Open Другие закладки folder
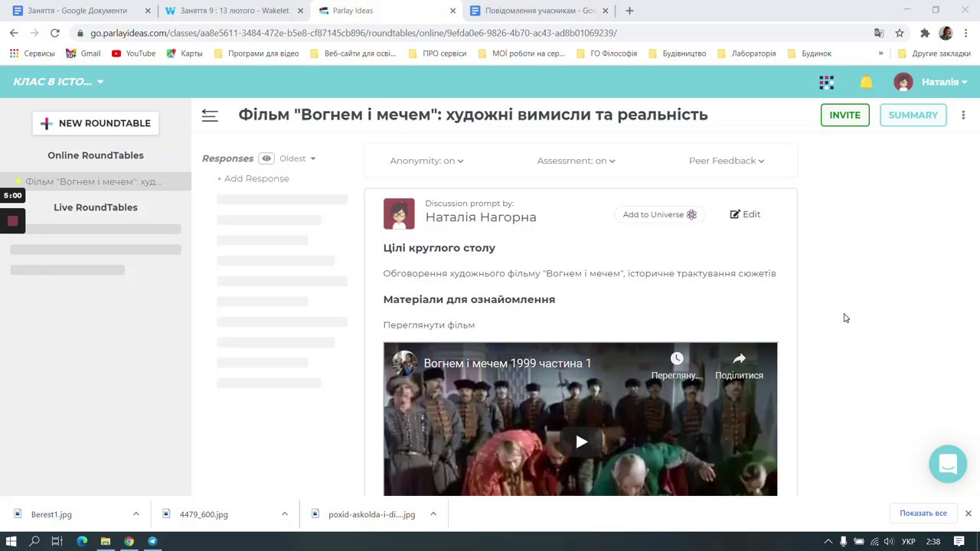This screenshot has width=980, height=551. (933, 54)
